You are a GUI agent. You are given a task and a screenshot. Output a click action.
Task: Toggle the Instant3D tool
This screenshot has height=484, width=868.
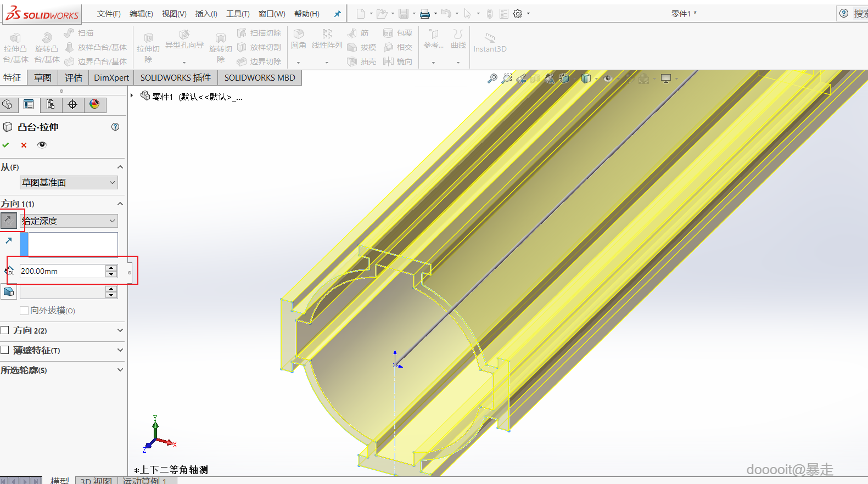tap(490, 42)
